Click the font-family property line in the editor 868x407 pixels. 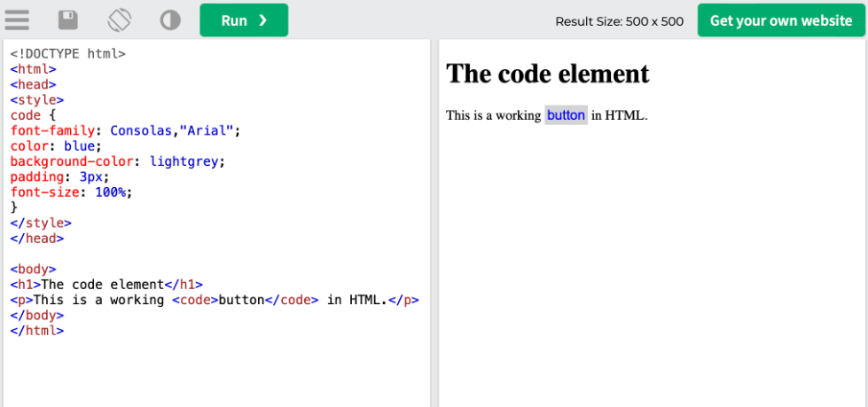pos(124,130)
